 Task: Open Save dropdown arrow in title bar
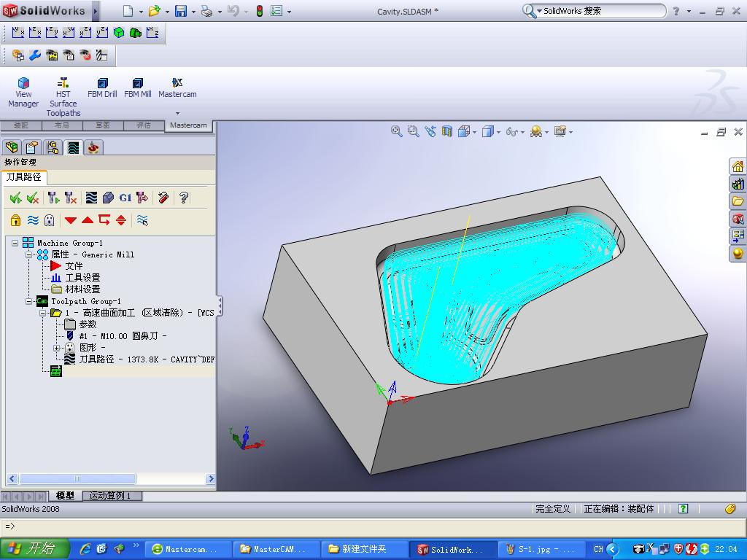(193, 12)
